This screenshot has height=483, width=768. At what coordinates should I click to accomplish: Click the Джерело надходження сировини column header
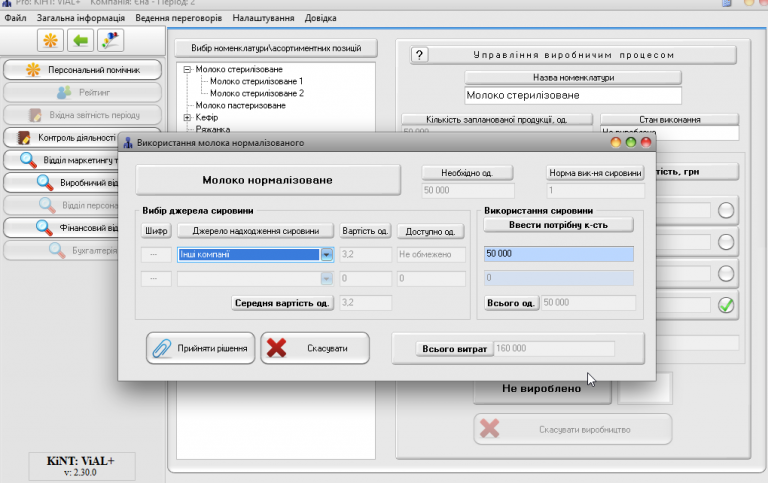point(256,231)
